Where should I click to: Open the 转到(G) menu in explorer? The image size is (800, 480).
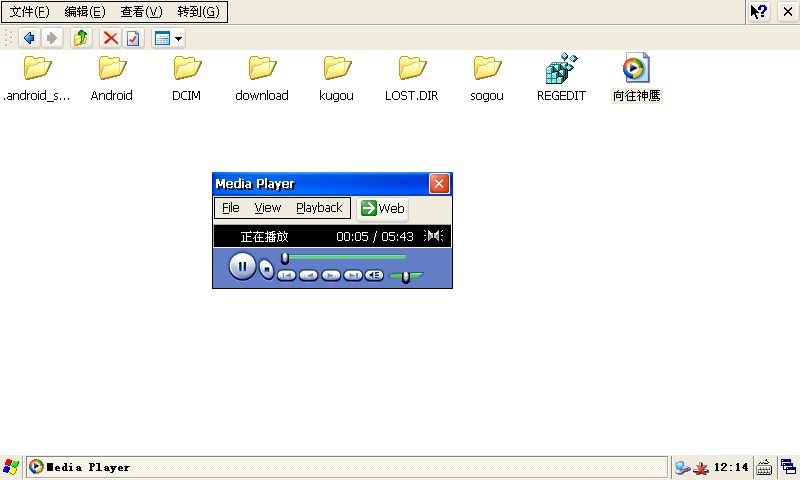(x=198, y=12)
